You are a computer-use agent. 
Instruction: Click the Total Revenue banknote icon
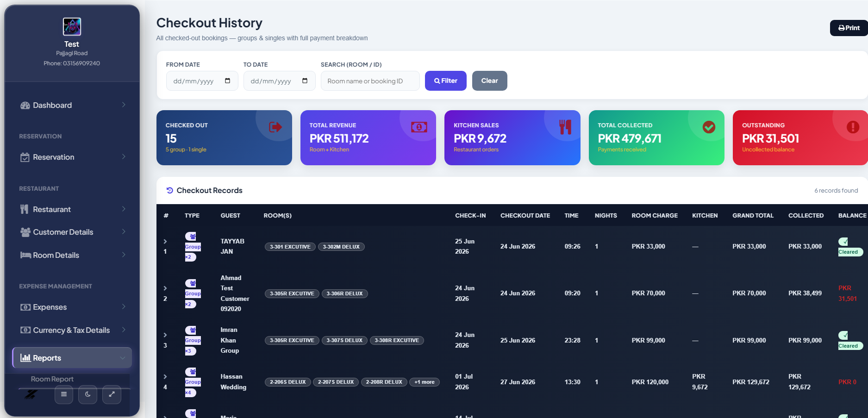tap(419, 127)
